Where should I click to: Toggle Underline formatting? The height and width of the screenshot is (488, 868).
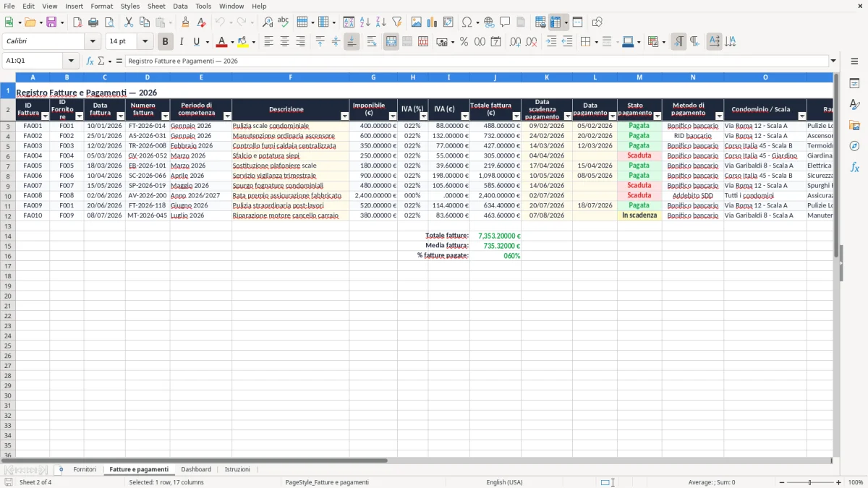point(196,42)
